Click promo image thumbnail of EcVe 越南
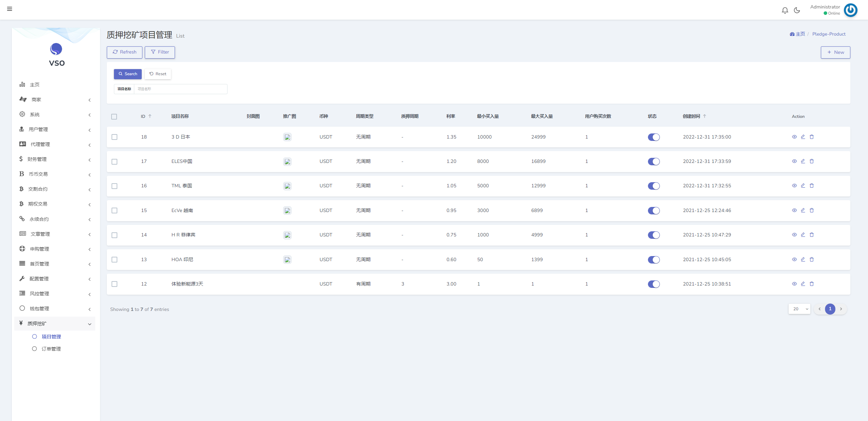The image size is (868, 421). coord(287,211)
